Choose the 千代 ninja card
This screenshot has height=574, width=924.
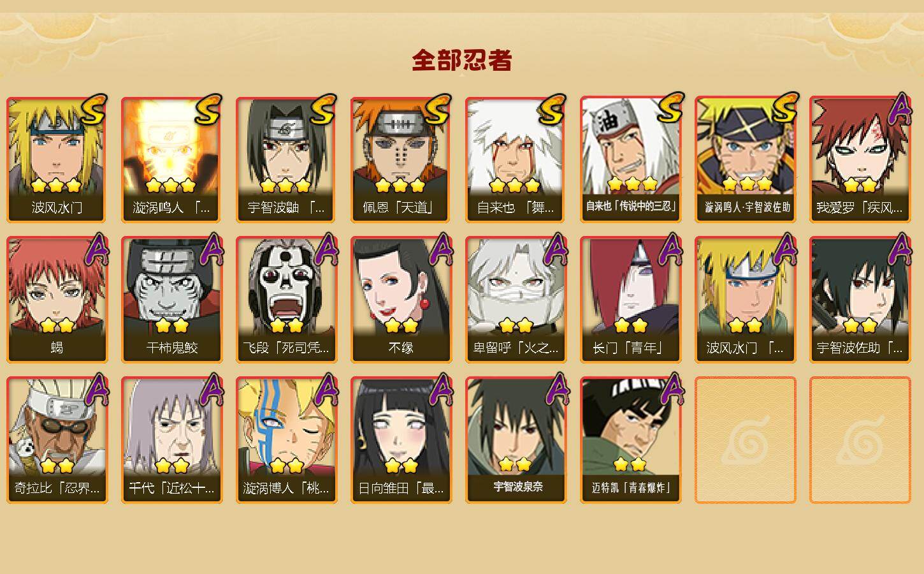(x=171, y=440)
